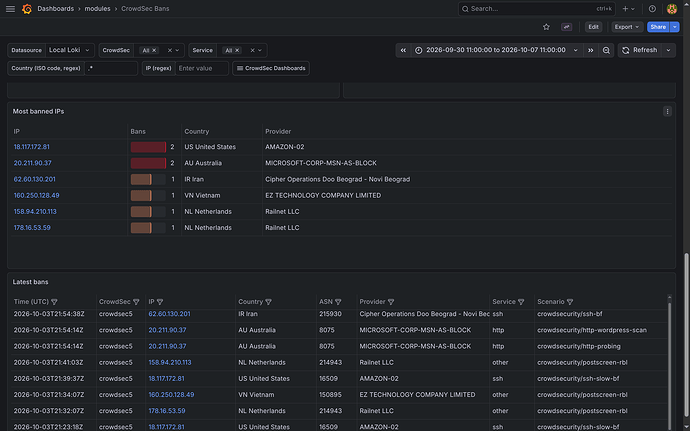Screen dimensions: 690x431
Task: Click the IP regex Enter value field
Action: click(x=202, y=68)
